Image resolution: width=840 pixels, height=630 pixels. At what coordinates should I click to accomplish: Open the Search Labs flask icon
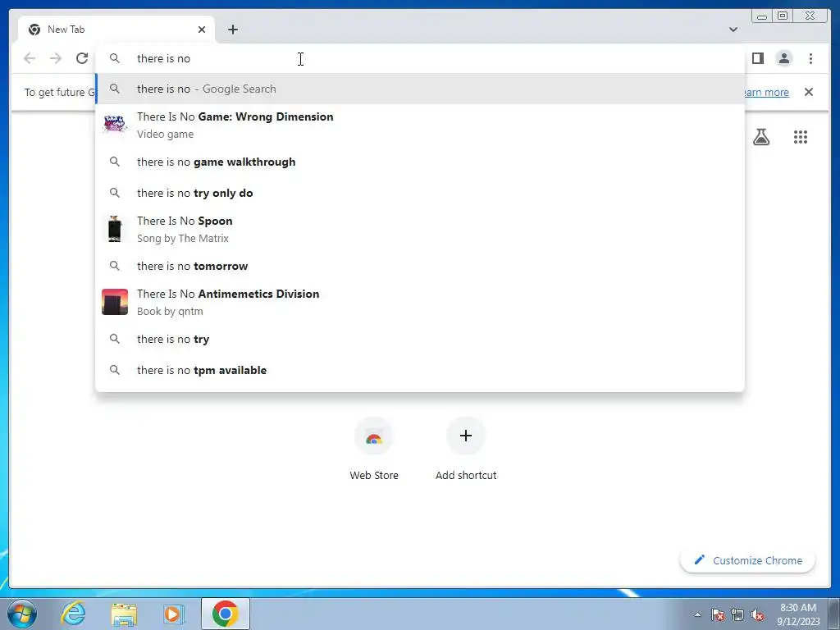760,137
